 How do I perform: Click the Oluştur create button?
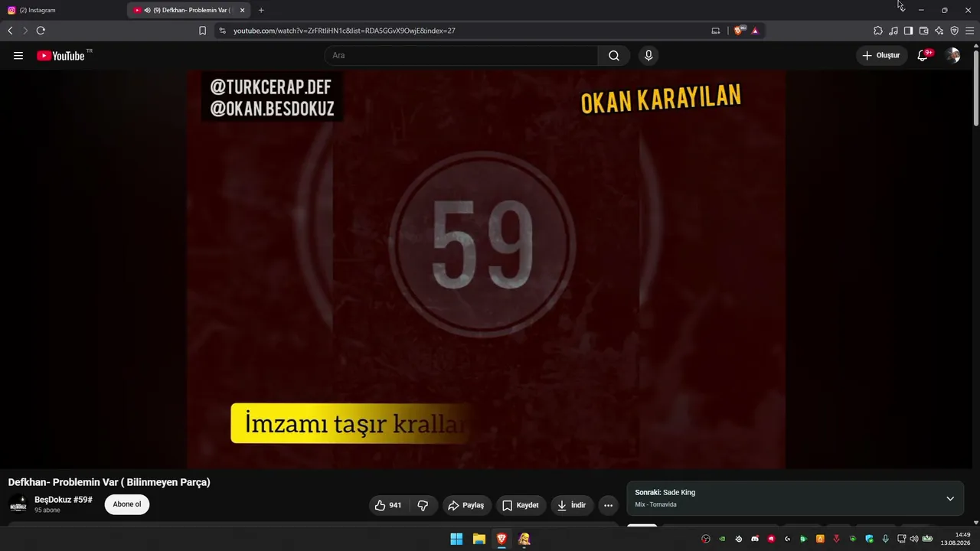point(881,56)
